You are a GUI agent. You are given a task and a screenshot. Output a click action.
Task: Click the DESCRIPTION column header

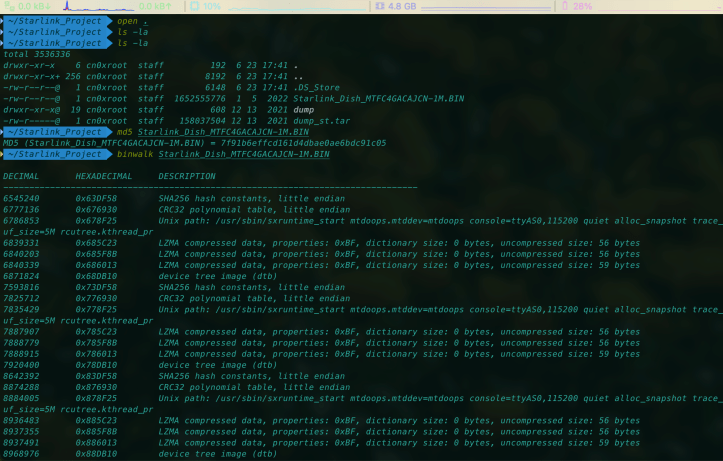coord(187,176)
